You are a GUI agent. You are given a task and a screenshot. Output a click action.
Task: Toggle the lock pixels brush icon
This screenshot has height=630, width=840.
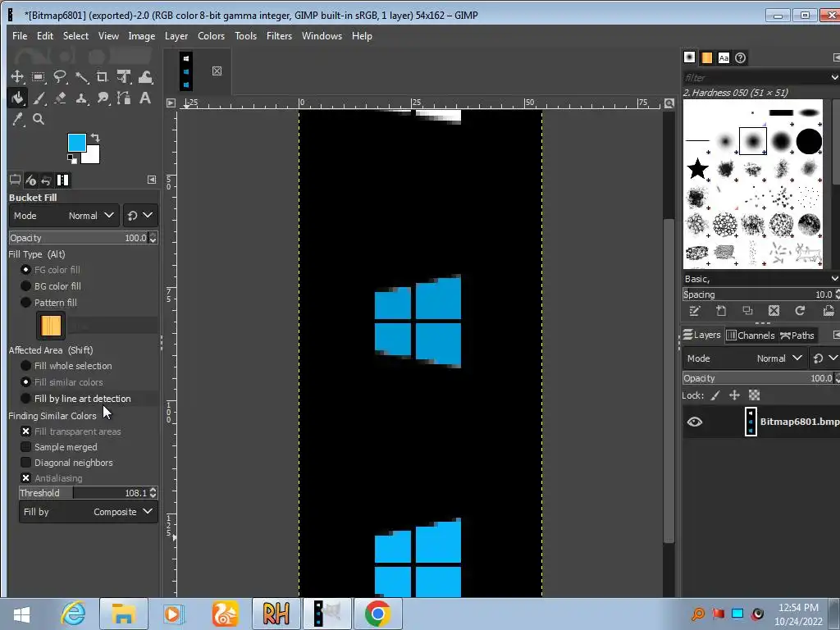click(x=715, y=395)
